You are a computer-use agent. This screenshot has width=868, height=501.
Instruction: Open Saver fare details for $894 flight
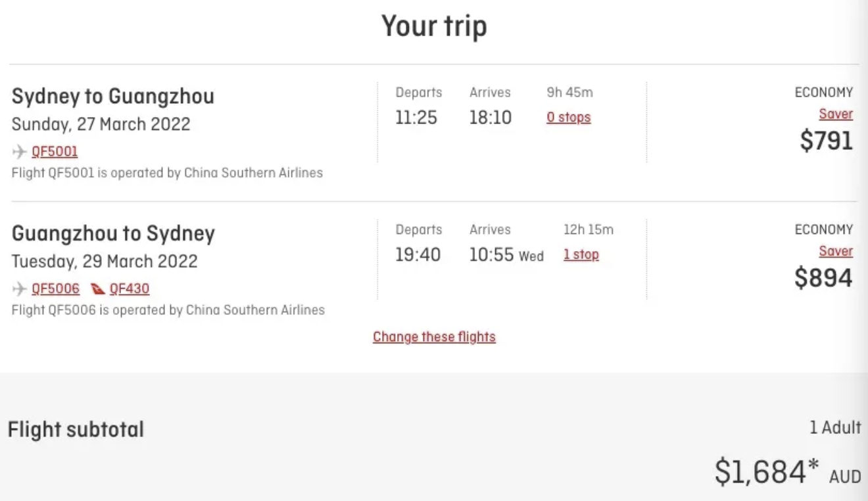point(836,251)
